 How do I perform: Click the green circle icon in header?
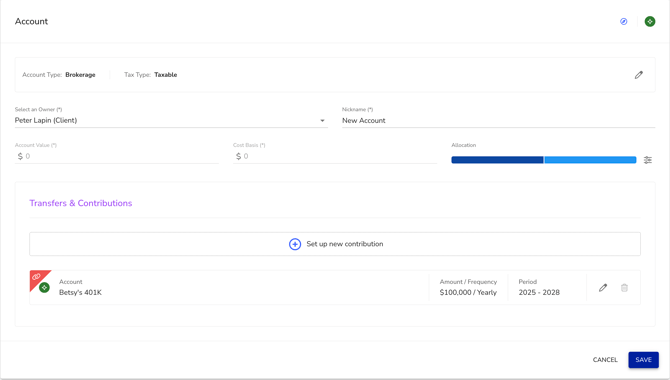[649, 21]
